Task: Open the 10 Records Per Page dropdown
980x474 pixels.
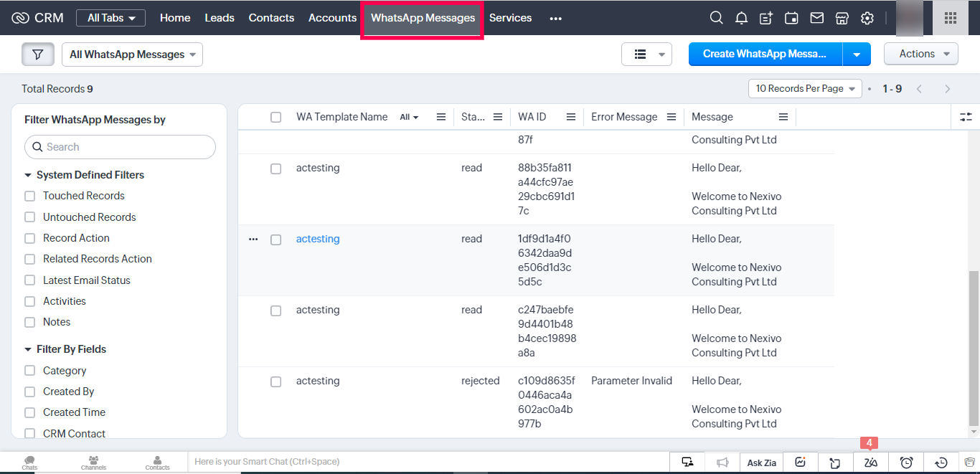Action: [x=805, y=88]
